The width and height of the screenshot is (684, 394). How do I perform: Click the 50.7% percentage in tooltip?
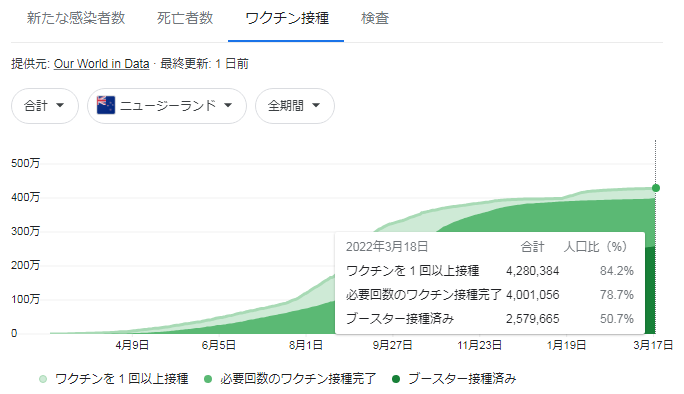coord(616,319)
